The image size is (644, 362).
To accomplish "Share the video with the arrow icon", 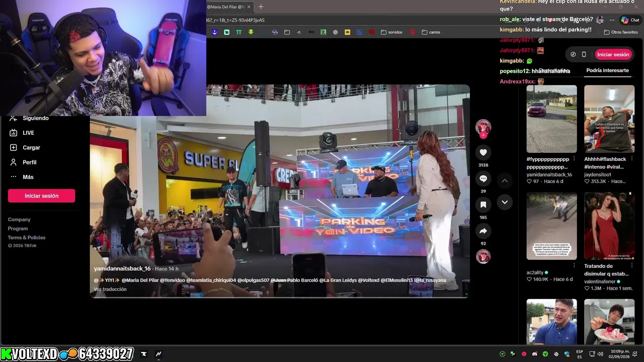I will click(x=483, y=231).
